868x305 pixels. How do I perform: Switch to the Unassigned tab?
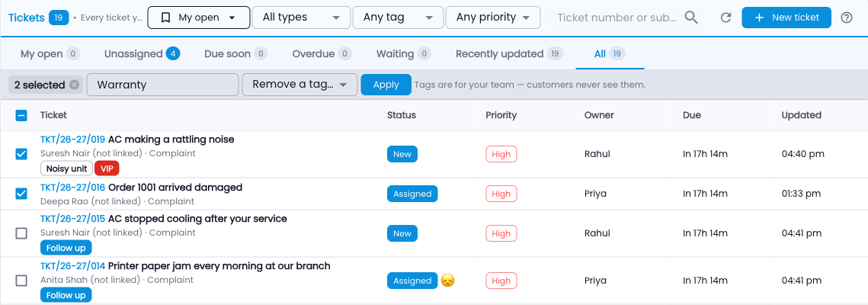143,53
